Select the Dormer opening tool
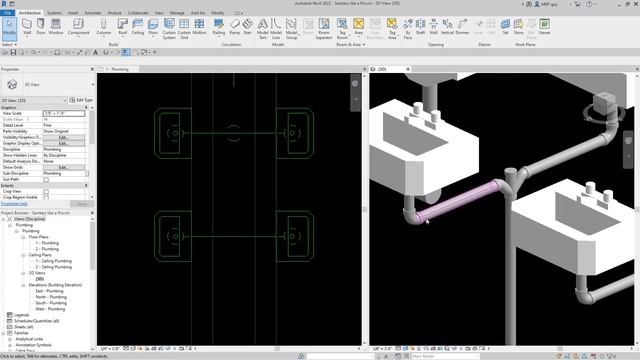Viewport: 640px width, 360px height. 462,27
